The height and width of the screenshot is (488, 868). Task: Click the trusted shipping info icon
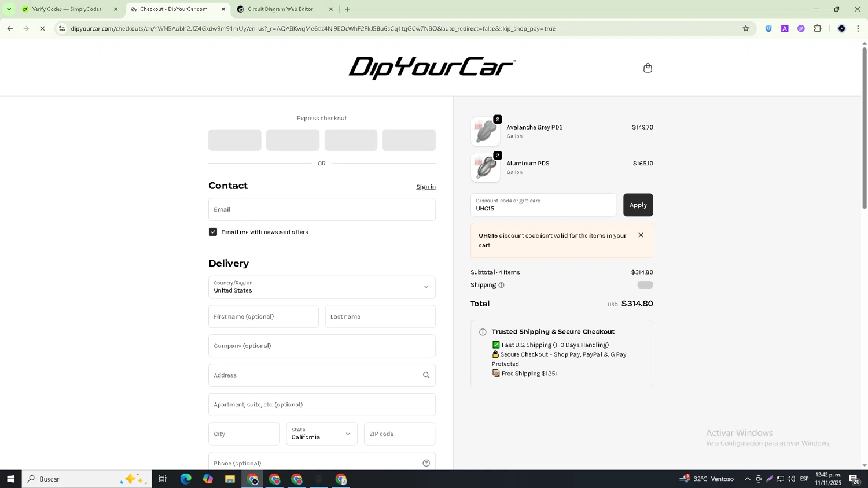pos(483,332)
